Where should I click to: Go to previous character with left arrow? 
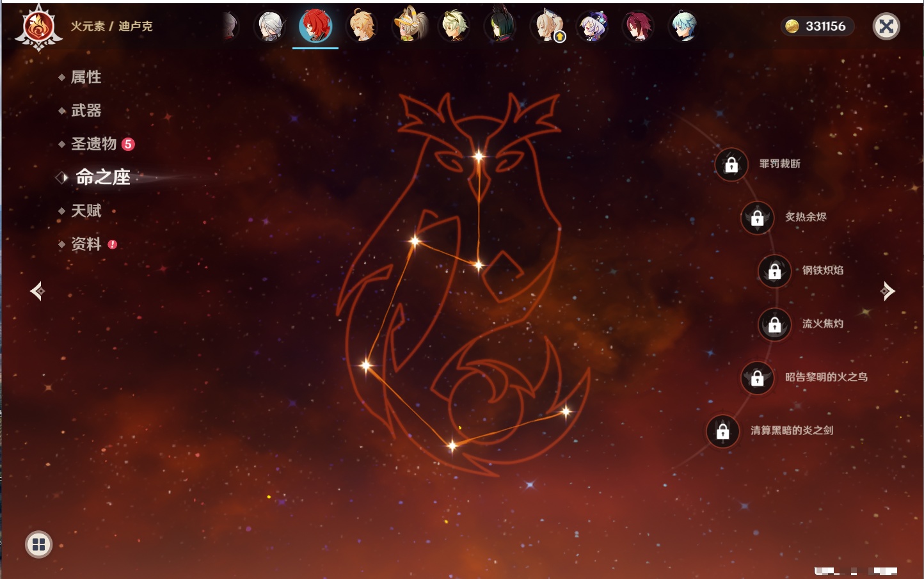click(37, 291)
